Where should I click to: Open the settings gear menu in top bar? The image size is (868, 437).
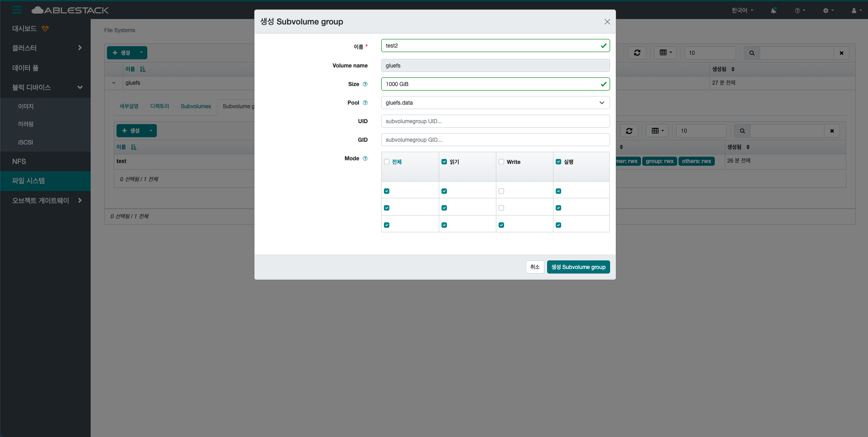(828, 10)
